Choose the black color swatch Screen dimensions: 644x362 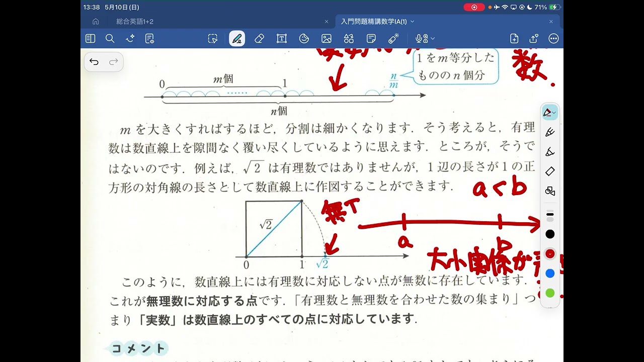pyautogui.click(x=550, y=234)
